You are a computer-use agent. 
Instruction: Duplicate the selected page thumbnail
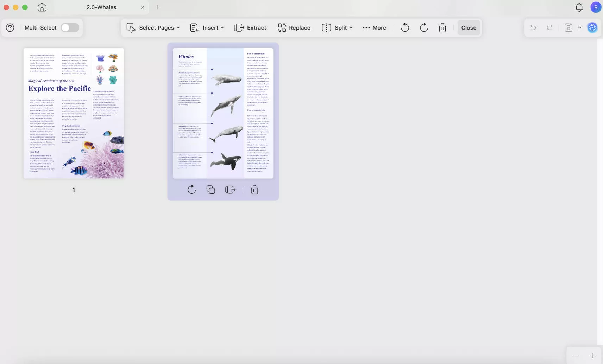(x=211, y=190)
